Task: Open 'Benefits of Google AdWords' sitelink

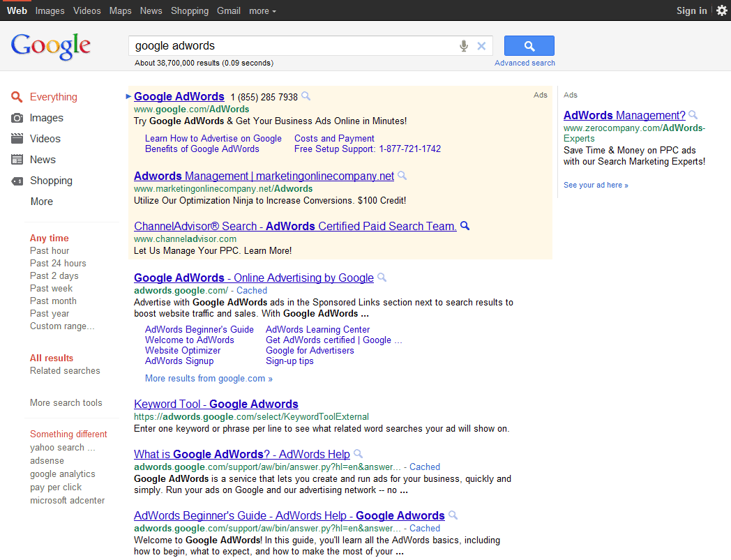Action: (x=202, y=149)
